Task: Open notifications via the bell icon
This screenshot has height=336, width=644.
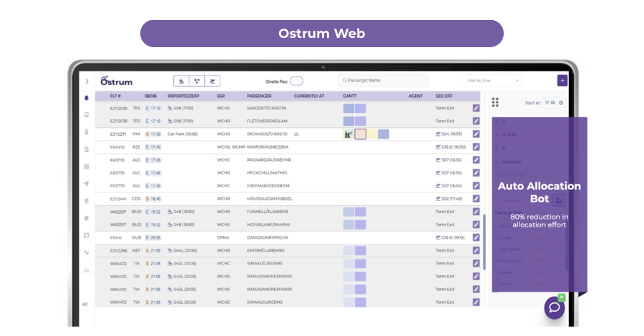Action: tap(87, 98)
